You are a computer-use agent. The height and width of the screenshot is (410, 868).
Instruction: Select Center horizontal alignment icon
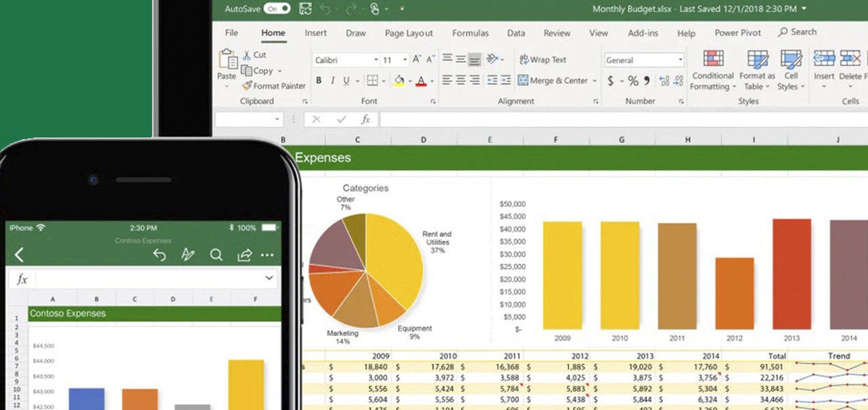pyautogui.click(x=460, y=81)
